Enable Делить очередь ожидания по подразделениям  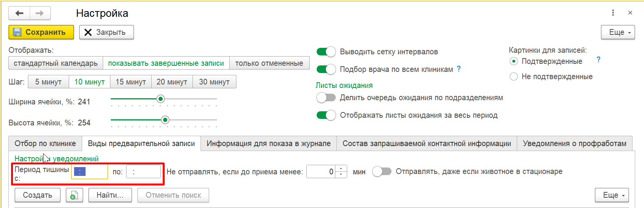click(x=326, y=98)
